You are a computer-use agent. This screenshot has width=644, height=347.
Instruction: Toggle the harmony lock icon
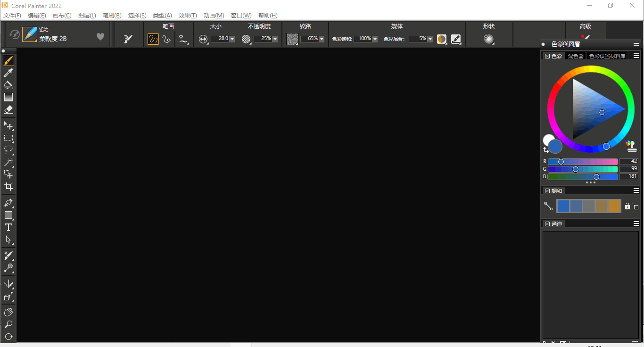(627, 206)
